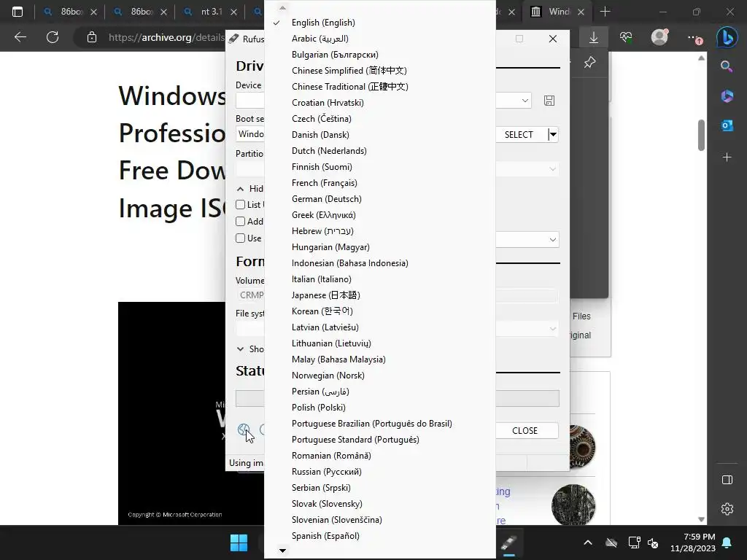Viewport: 747px width, 560px height.
Task: Open Microsoft 365 sidebar icon
Action: tap(727, 96)
